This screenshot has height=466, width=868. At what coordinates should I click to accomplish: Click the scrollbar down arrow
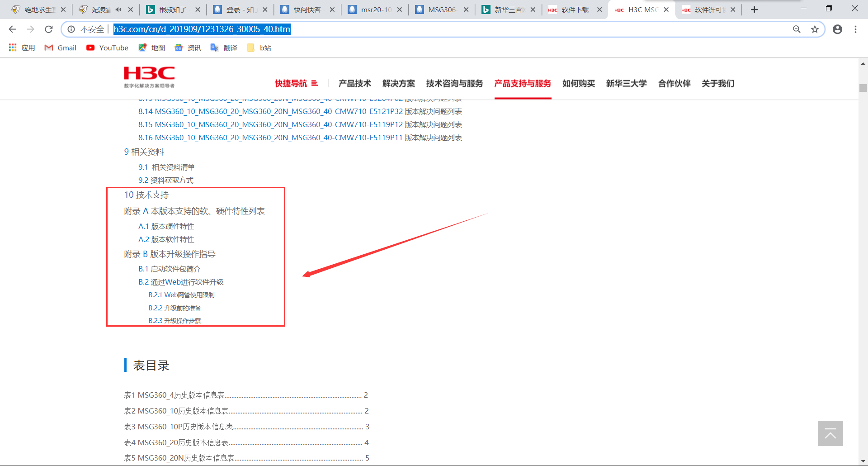pyautogui.click(x=863, y=461)
